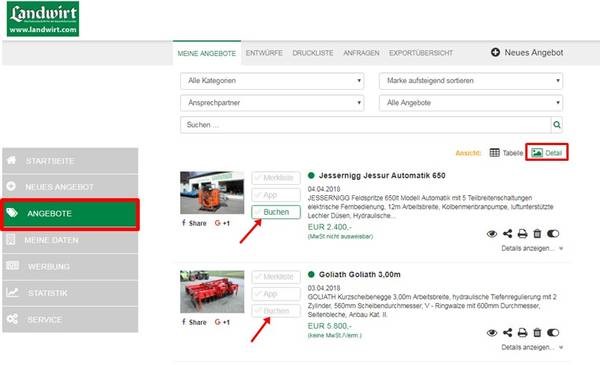Switch to Detail view

546,153
